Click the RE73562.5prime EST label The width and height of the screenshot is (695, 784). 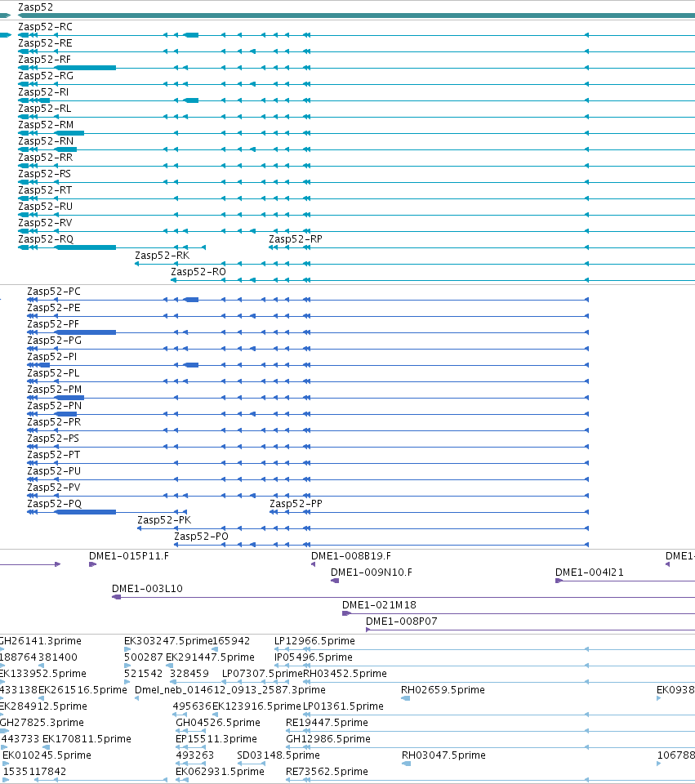[x=327, y=772]
